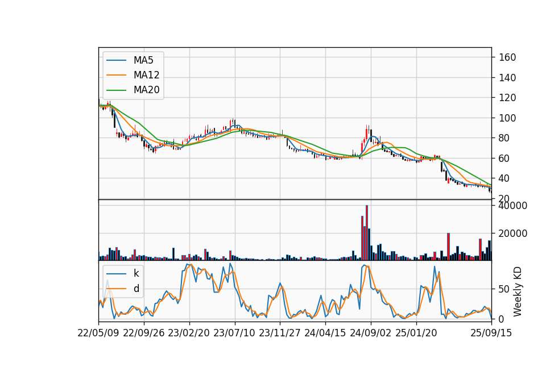This screenshot has height=392, width=546.
Task: Click the green MA20 line sample in legend
Action: [116, 90]
